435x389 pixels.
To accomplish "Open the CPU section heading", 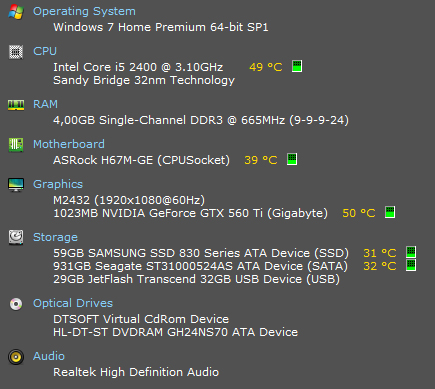I will pos(45,51).
